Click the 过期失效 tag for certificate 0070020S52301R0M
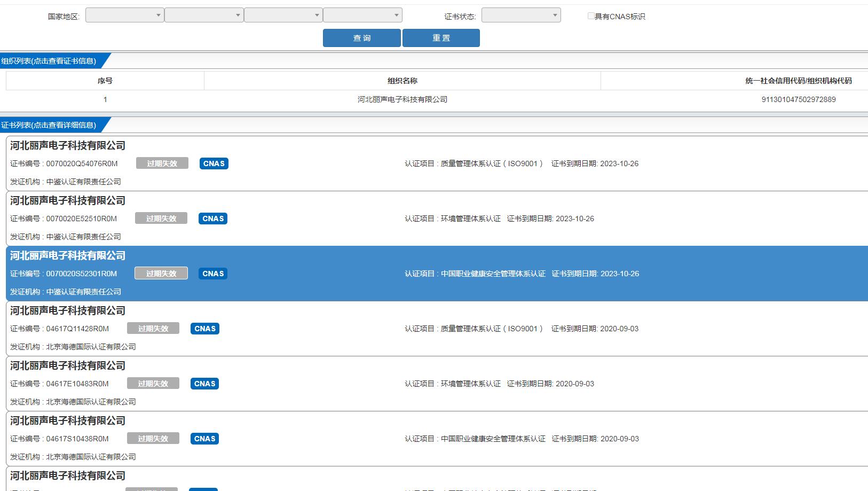This screenshot has width=868, height=491. (161, 274)
